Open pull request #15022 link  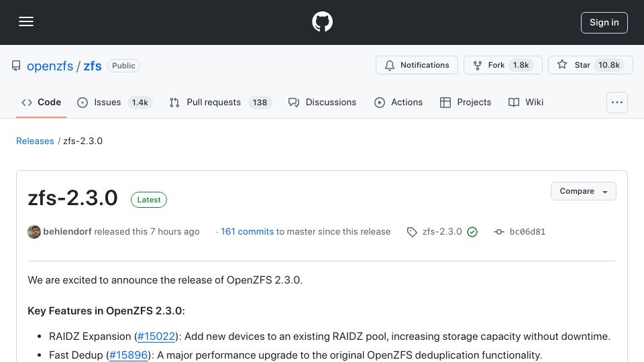156,336
